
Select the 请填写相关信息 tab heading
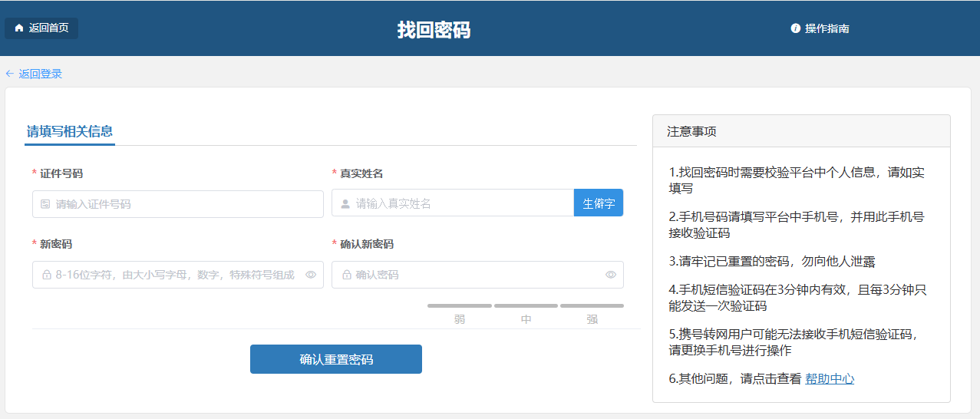tap(70, 131)
